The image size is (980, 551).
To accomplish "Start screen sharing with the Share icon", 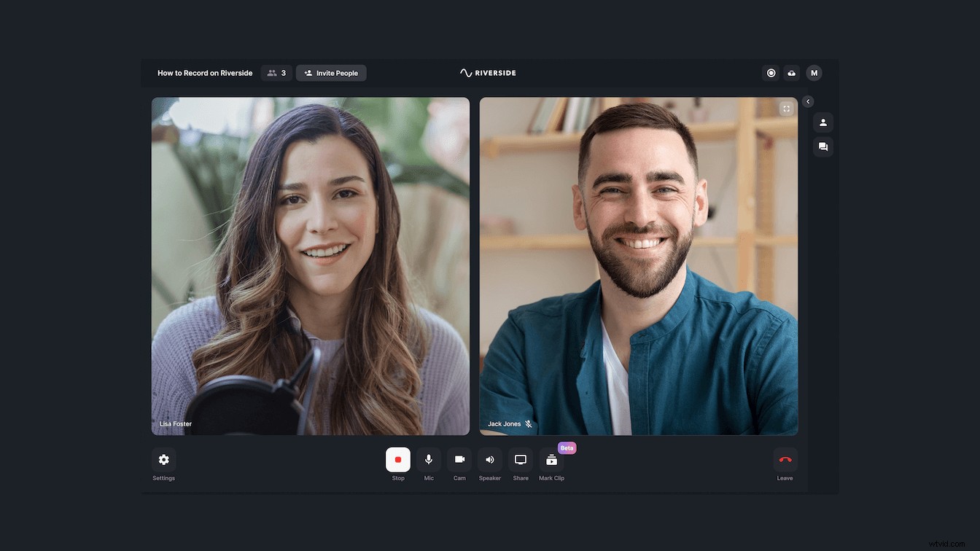I will click(520, 459).
